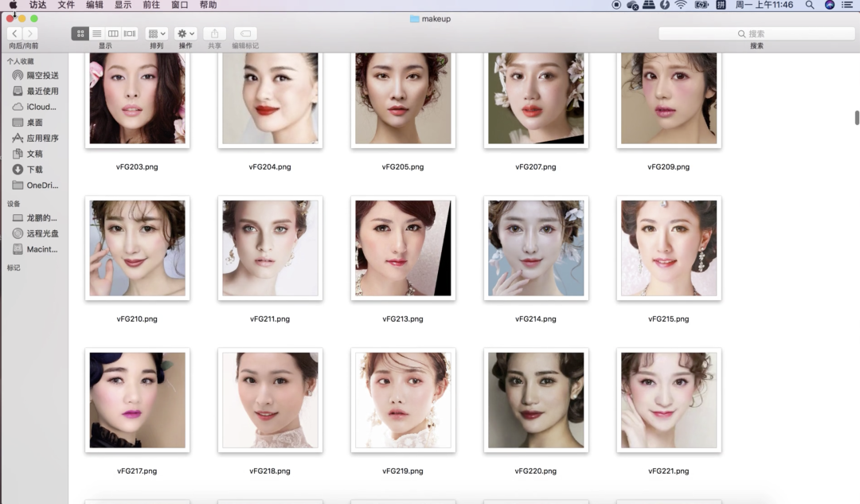The image size is (860, 504).
Task: Click the input method icon in menu bar
Action: tap(721, 5)
